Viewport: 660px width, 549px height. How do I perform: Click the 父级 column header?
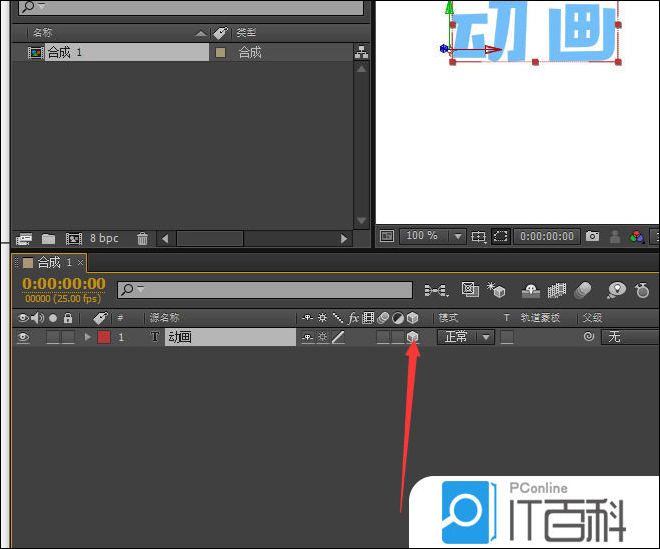[592, 318]
